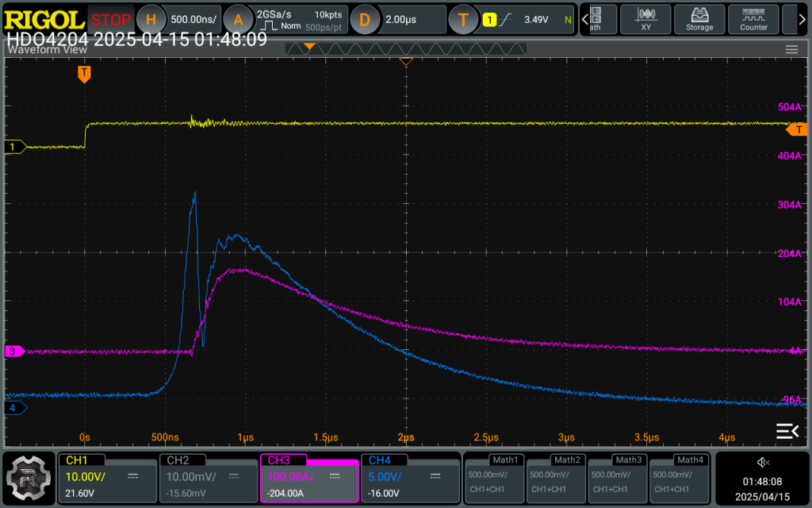The width and height of the screenshot is (812, 508).
Task: Open the Math tool icon
Action: [x=596, y=20]
